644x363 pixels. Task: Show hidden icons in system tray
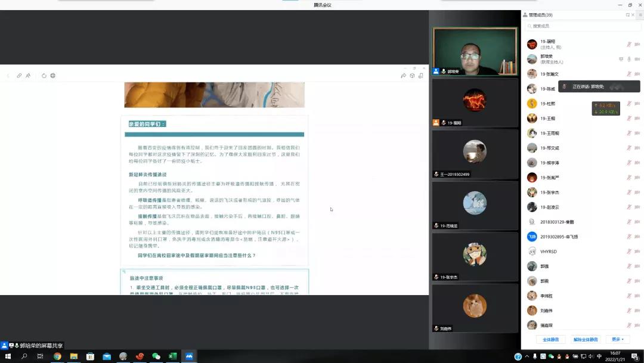click(x=527, y=356)
